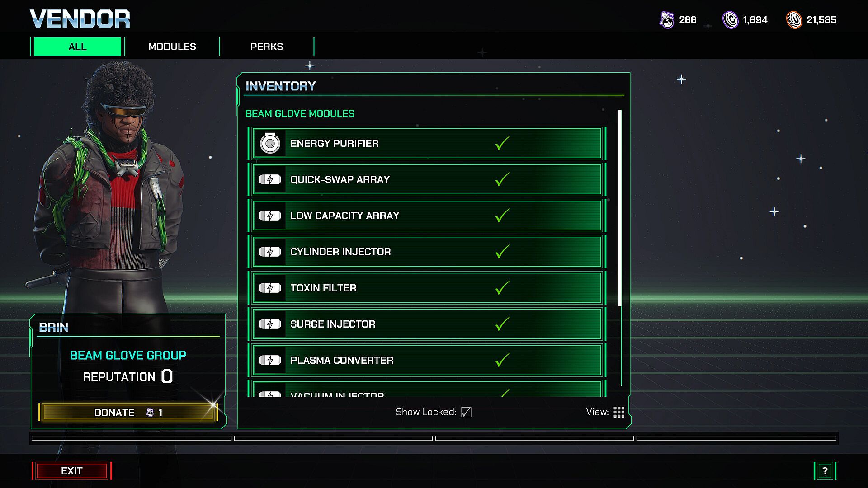Click the Low Capacity Array checkmark
Image resolution: width=868 pixels, height=488 pixels.
[x=502, y=216]
